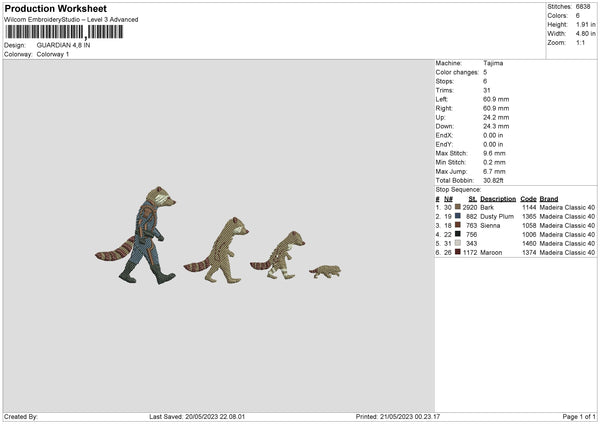The width and height of the screenshot is (600, 424).
Task: Click the Code column header
Action: pos(528,199)
